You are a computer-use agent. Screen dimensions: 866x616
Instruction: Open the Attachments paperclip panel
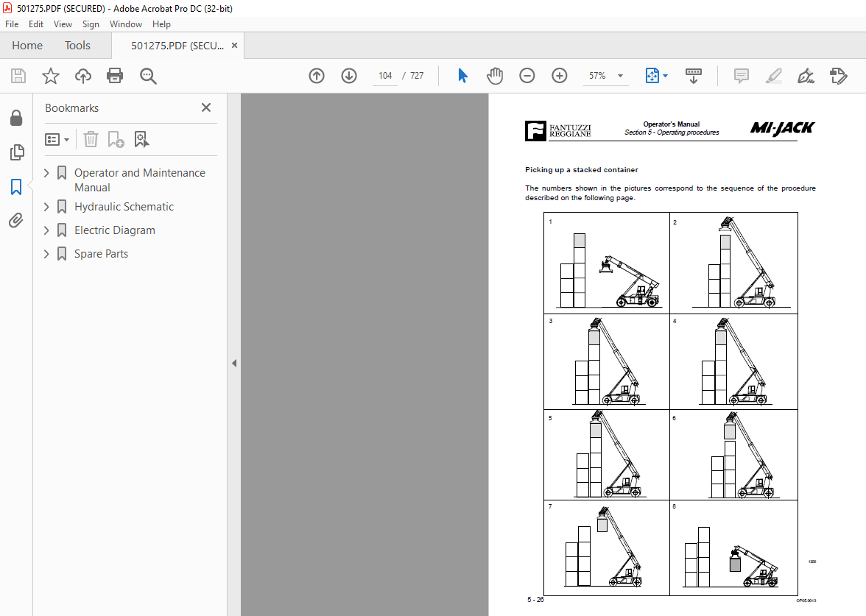(16, 221)
